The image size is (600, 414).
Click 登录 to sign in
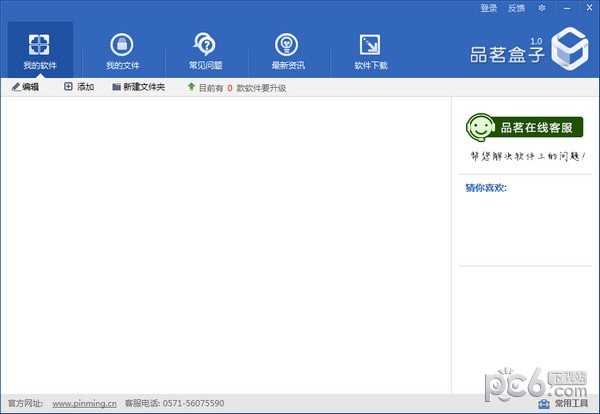[489, 8]
